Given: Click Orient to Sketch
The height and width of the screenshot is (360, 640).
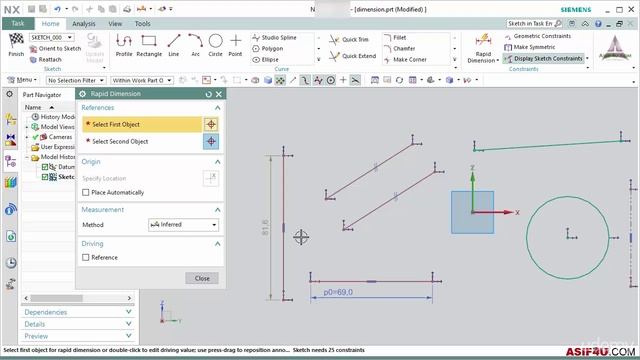Looking at the screenshot, I should pos(55,49).
